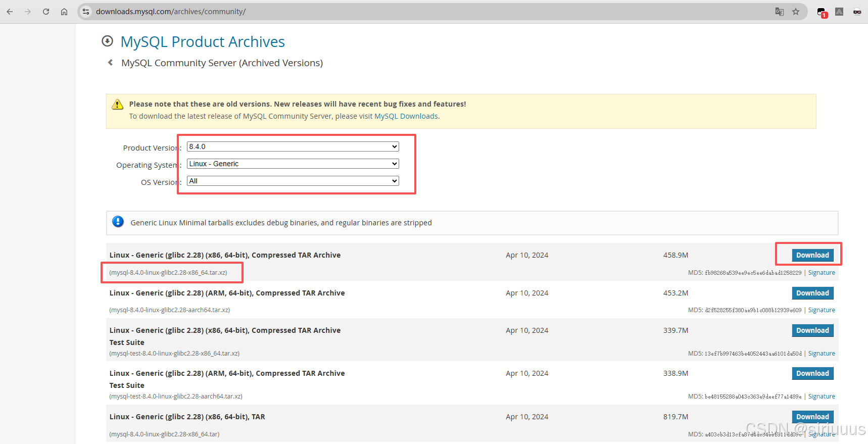Open the browser home icon

pos(64,12)
